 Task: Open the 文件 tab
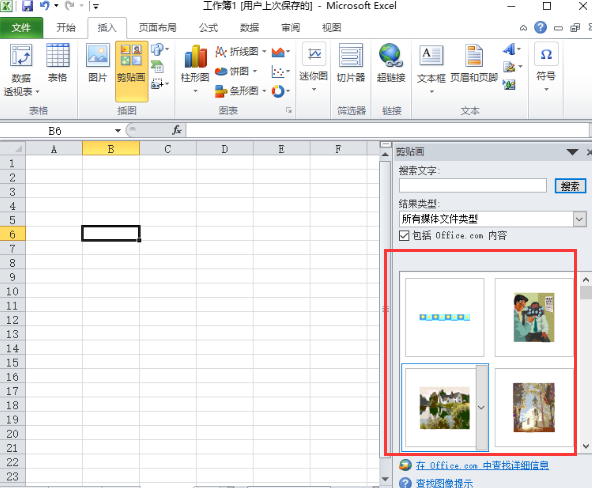(21, 28)
